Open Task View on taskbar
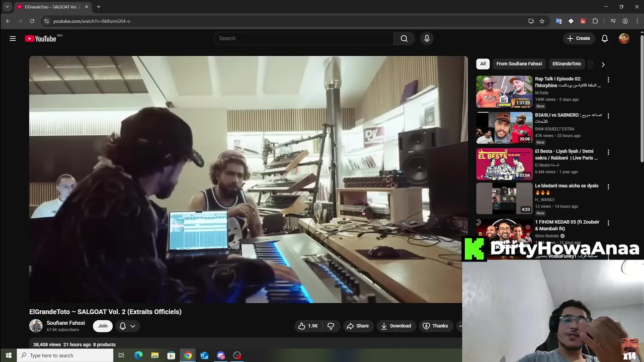Image resolution: width=644 pixels, height=362 pixels. pos(121,355)
